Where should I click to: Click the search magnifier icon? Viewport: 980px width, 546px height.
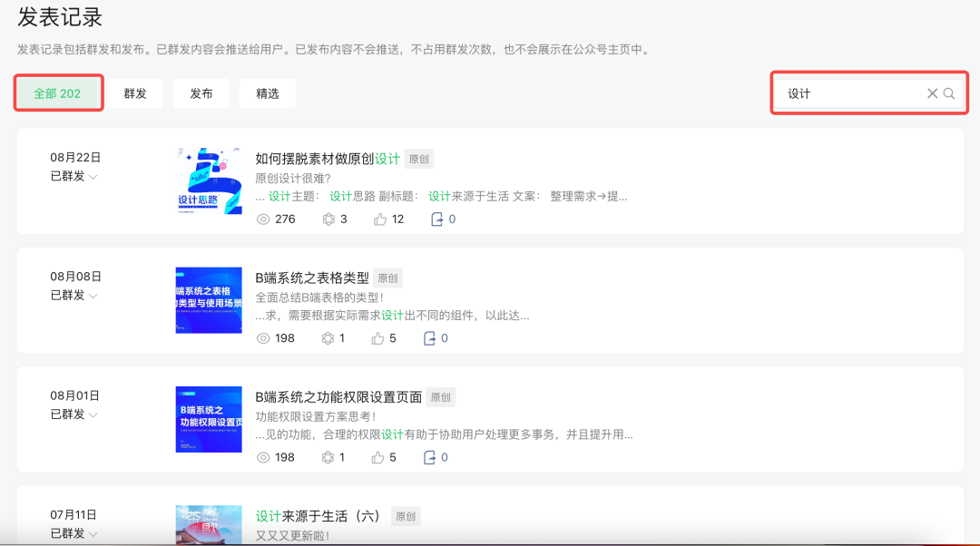pyautogui.click(x=949, y=93)
